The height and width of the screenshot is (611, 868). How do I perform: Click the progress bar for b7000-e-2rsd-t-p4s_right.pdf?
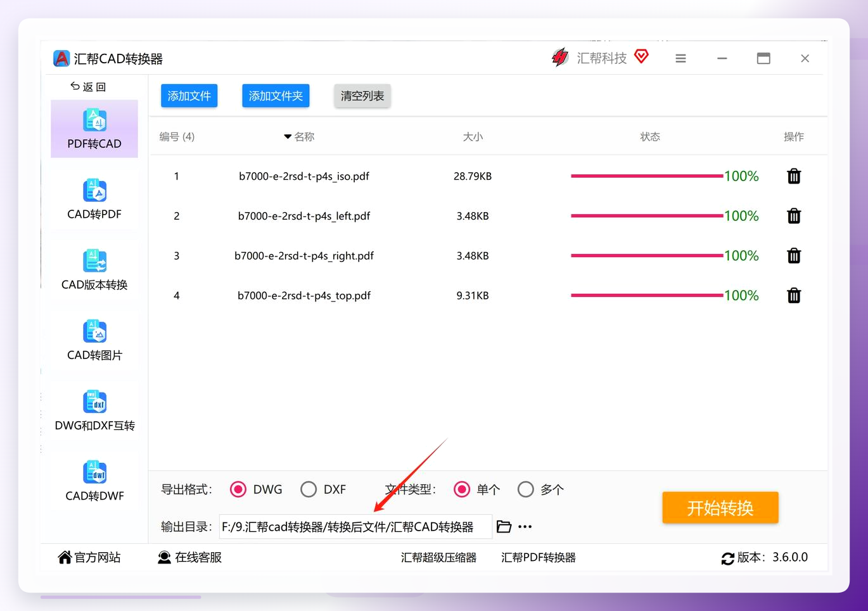647,256
